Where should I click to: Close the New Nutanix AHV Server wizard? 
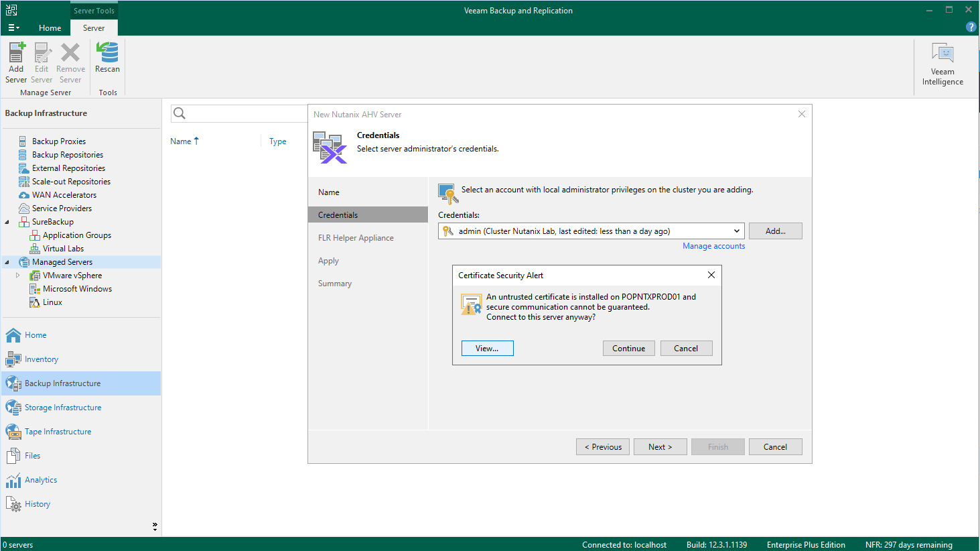click(801, 114)
